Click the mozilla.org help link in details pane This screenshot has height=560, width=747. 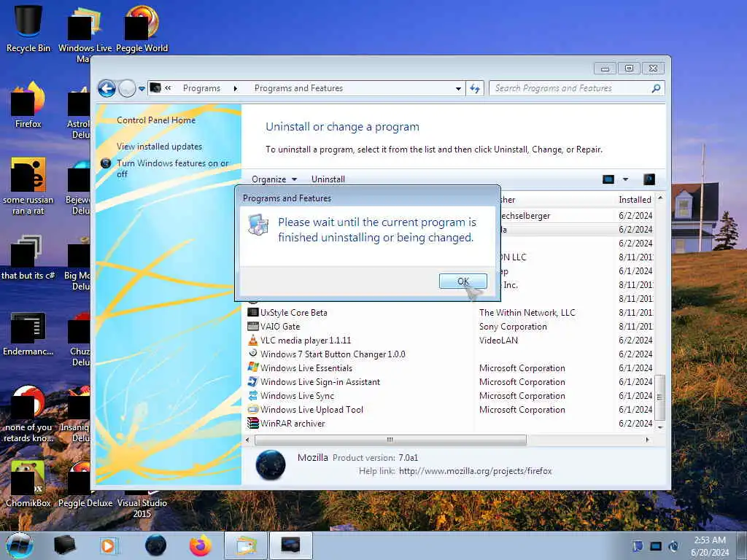click(x=475, y=470)
